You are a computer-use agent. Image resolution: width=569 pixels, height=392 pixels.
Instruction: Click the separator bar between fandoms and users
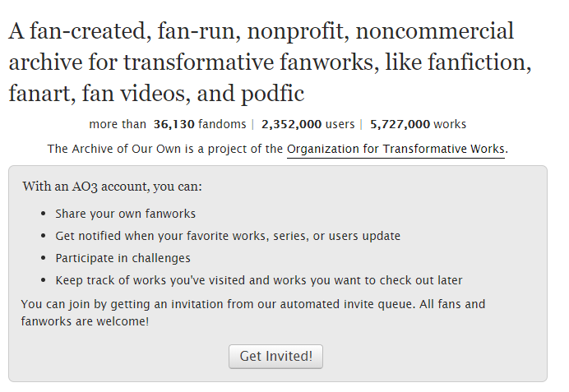[x=253, y=124]
